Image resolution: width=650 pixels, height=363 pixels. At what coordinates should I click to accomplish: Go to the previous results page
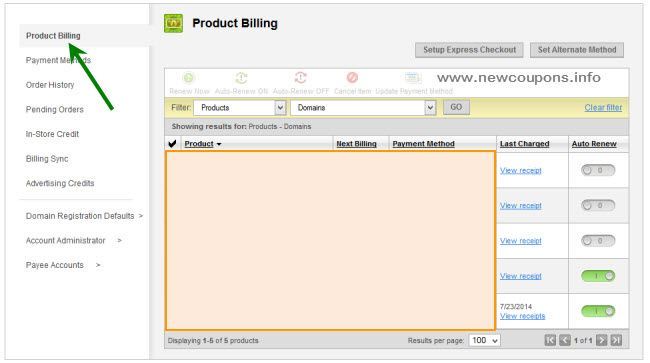[x=565, y=340]
